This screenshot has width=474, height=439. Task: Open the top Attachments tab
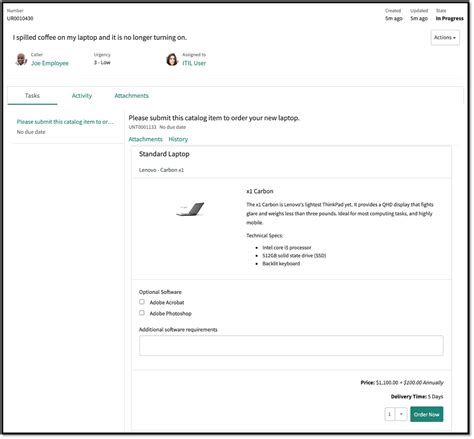(x=132, y=96)
